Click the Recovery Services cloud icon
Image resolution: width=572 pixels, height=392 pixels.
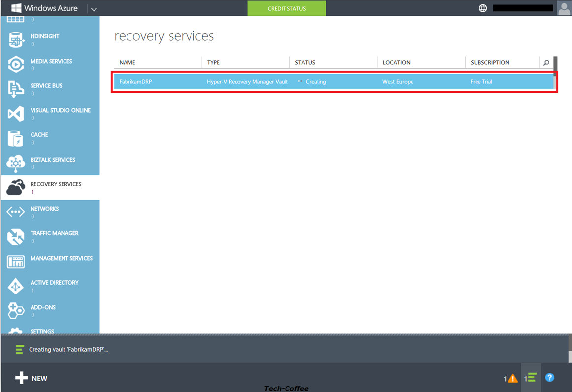[x=16, y=188]
